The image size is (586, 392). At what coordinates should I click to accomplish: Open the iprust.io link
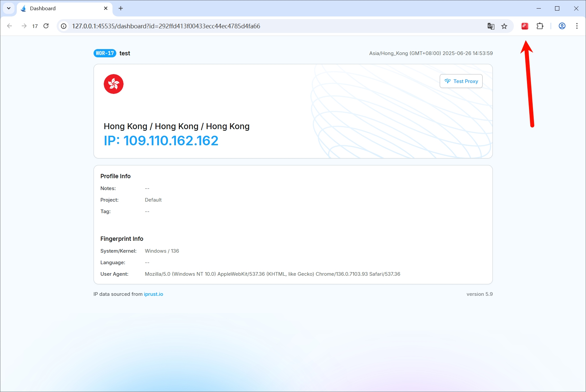click(153, 294)
